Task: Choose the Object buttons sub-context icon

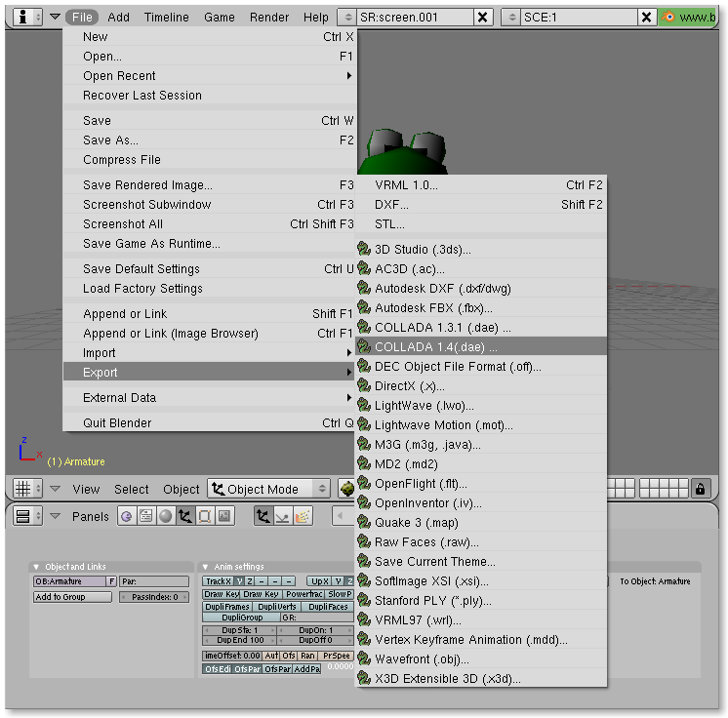Action: [263, 516]
